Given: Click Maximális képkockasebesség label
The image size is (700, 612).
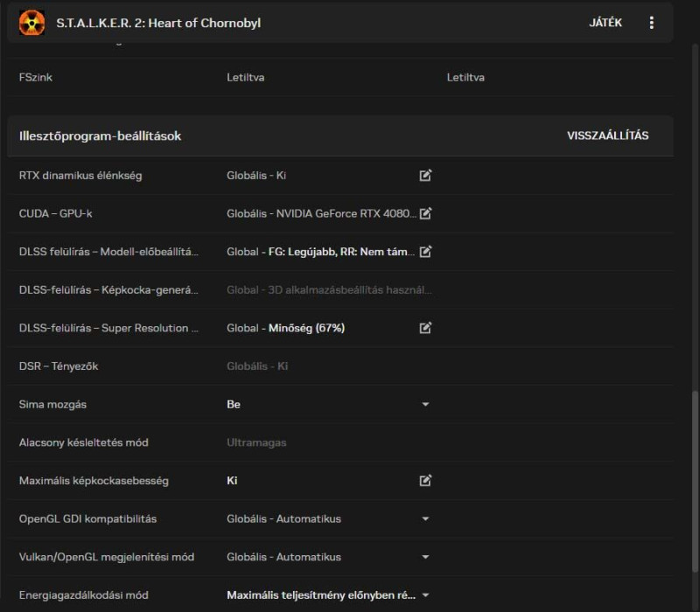Looking at the screenshot, I should (94, 481).
